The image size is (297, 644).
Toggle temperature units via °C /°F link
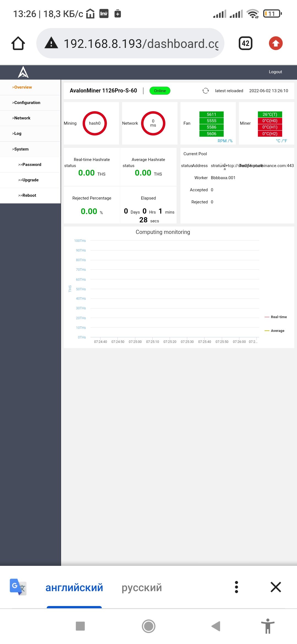coord(281,141)
